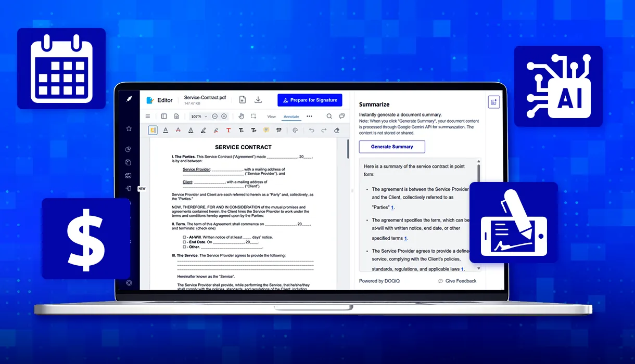Viewport: 635px width, 364px height.
Task: Click the page settings icon next to the panel toggle
Action: point(176,116)
